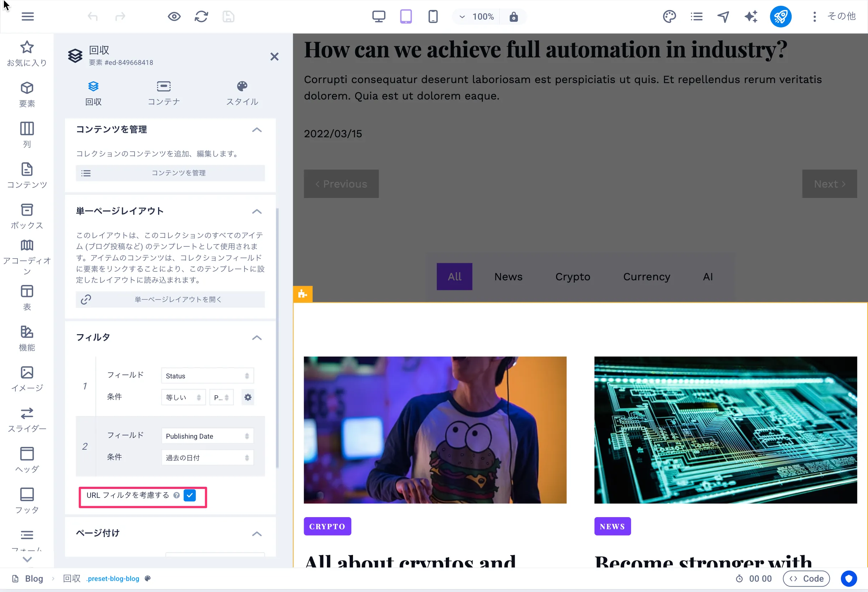Click the Next pagination button
The image size is (868, 592).
pyautogui.click(x=829, y=184)
